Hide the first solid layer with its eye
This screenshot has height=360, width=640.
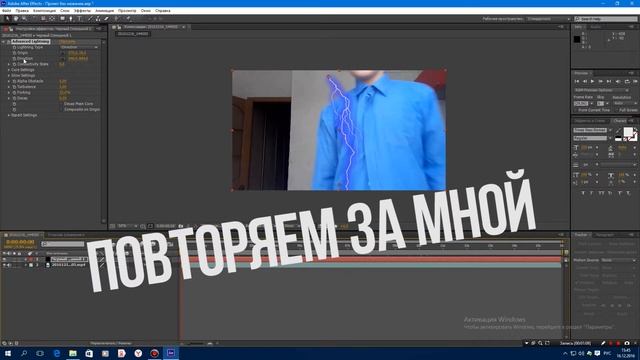pyautogui.click(x=4, y=259)
